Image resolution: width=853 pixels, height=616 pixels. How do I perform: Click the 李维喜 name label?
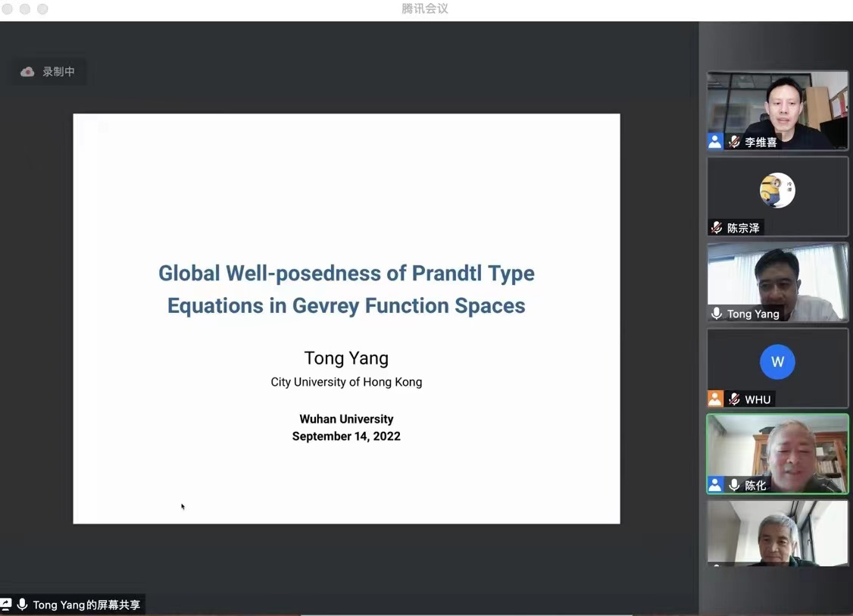point(761,142)
